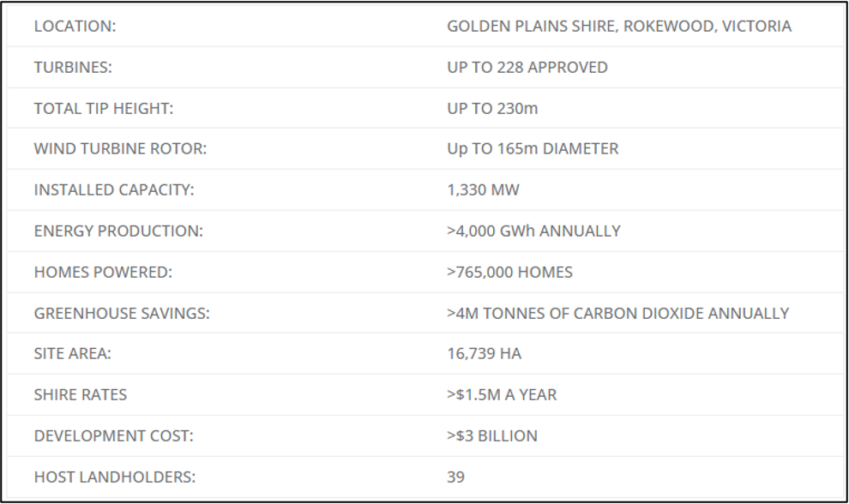Select the 16,739 HA site area value

pyautogui.click(x=484, y=354)
